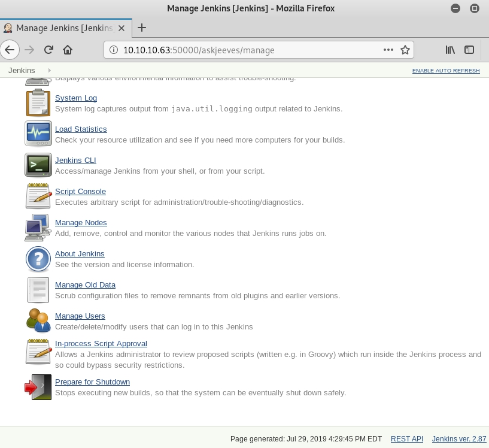The image size is (489, 448).
Task: Open Prepare for Shutdown link
Action: pyautogui.click(x=93, y=382)
